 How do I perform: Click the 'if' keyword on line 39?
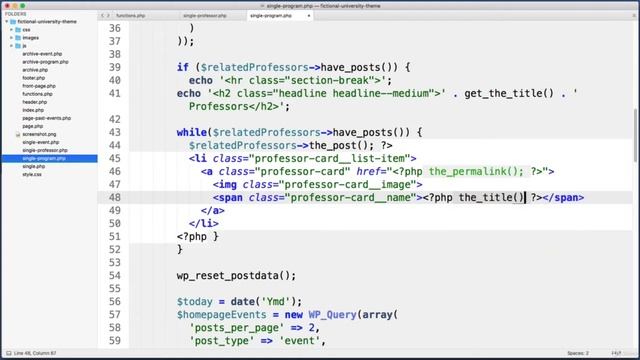[x=183, y=67]
